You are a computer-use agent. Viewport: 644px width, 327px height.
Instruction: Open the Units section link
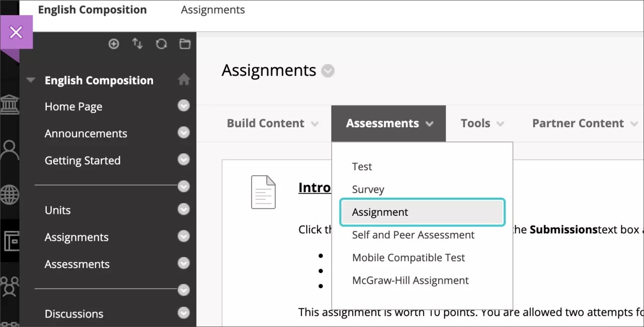click(x=57, y=210)
